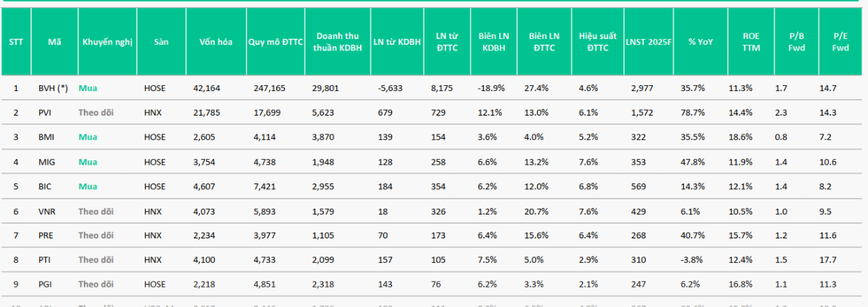
Task: Select the market cap cell 42,164
Action: tap(206, 88)
